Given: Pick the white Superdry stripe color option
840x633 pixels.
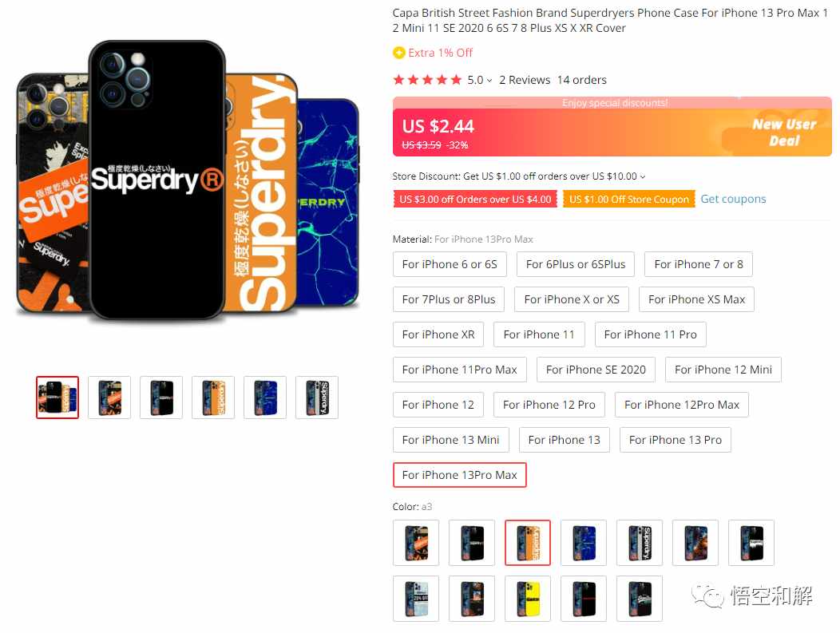Looking at the screenshot, I should [640, 543].
